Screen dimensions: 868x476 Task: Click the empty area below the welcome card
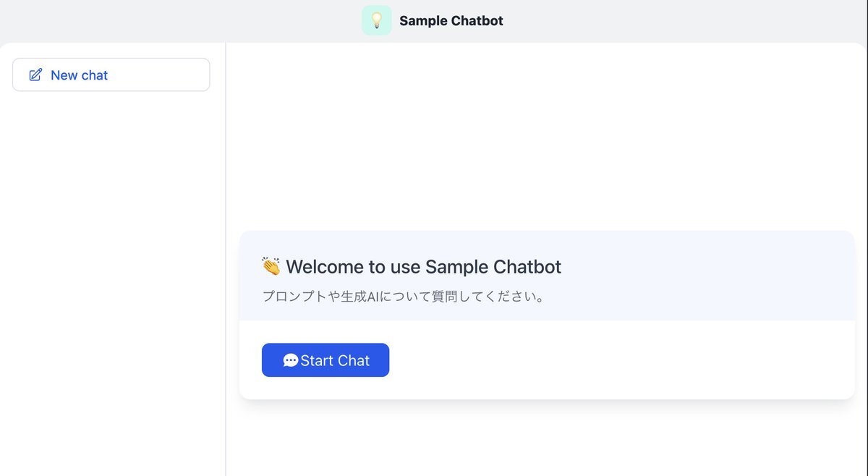point(542,441)
